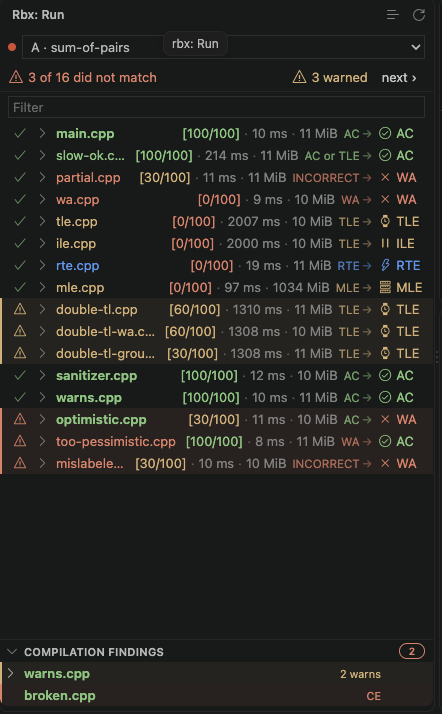Click the stopwatch TLE icon on the tle.cpp row

[385, 222]
